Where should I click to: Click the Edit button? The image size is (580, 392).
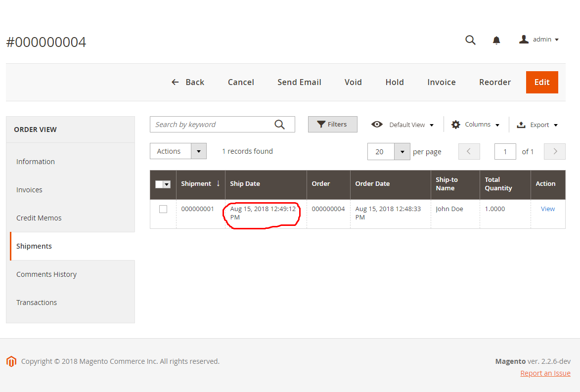(542, 82)
